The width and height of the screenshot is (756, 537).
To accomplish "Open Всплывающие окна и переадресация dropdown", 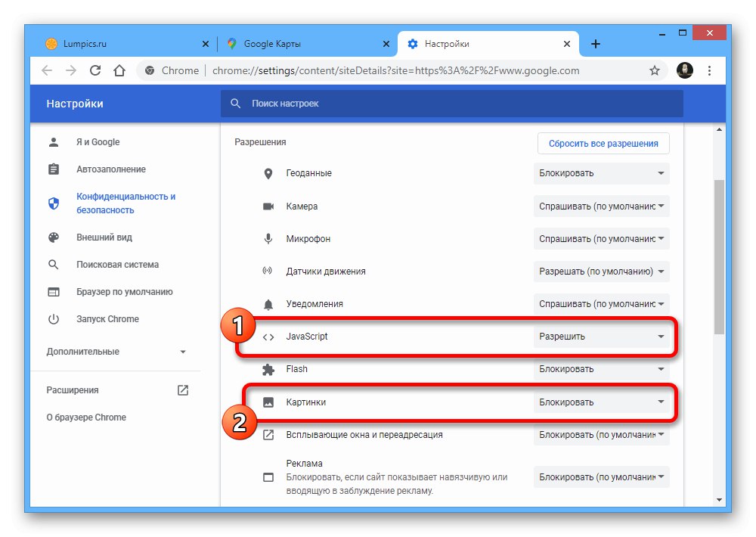I will pos(601,435).
